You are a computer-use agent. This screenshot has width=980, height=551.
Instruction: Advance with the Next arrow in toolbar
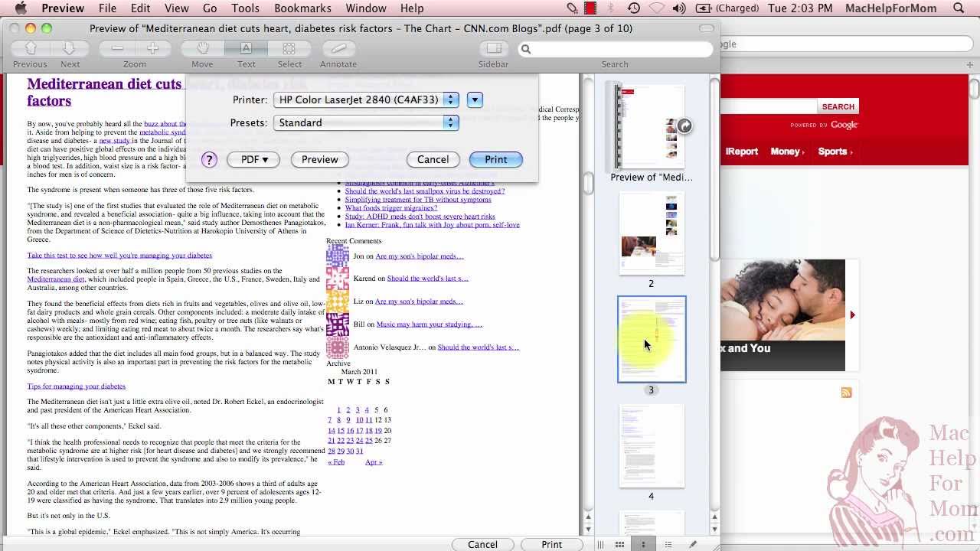tap(70, 48)
